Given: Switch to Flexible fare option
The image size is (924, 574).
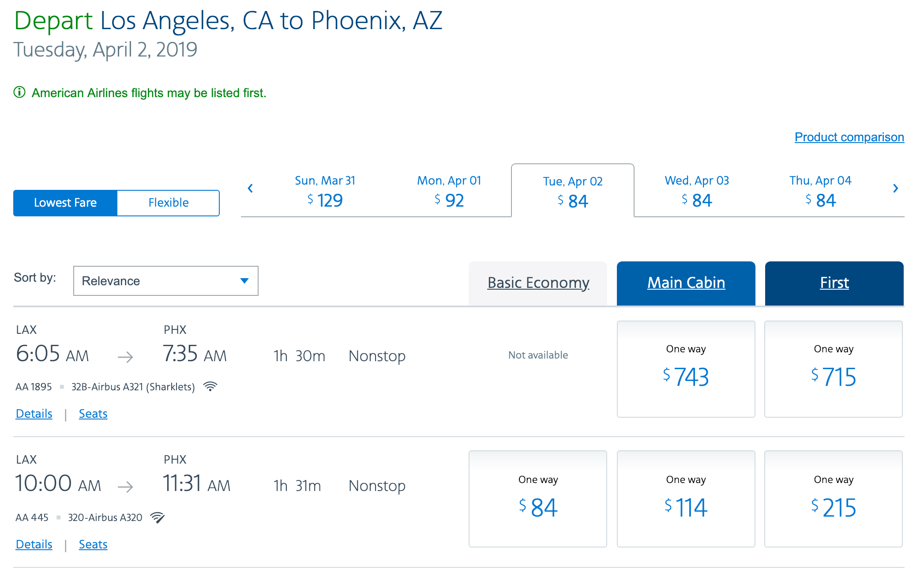Looking at the screenshot, I should tap(168, 203).
